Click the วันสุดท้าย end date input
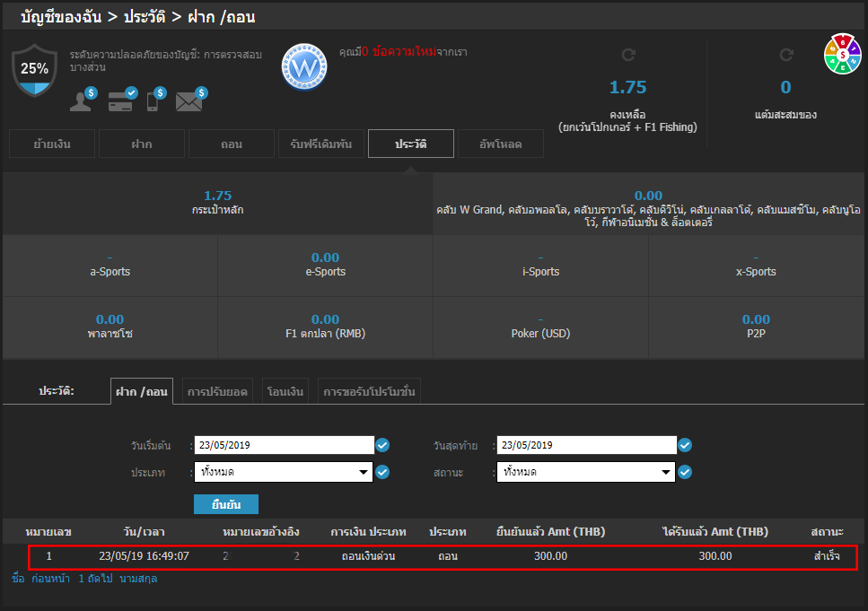Image resolution: width=868 pixels, height=611 pixels. [x=587, y=445]
